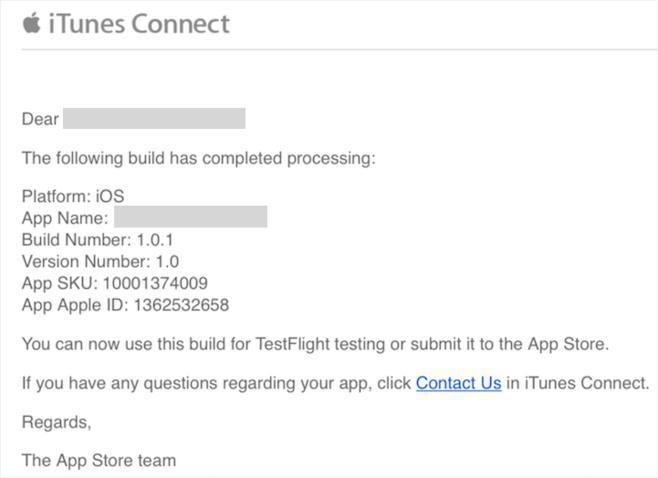The image size is (658, 478).
Task: Click the Apple logo icon
Action: [32, 22]
